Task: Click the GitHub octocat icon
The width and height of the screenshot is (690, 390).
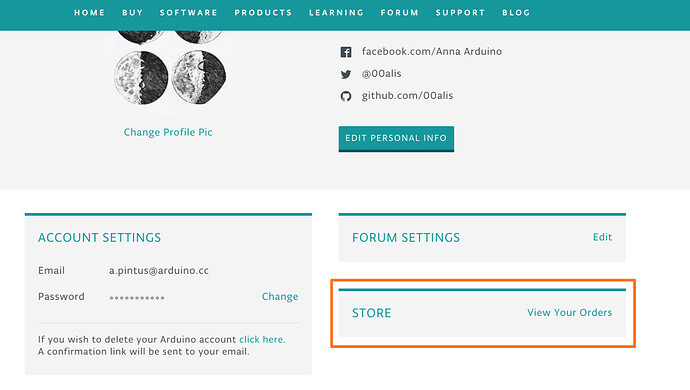Action: click(346, 96)
